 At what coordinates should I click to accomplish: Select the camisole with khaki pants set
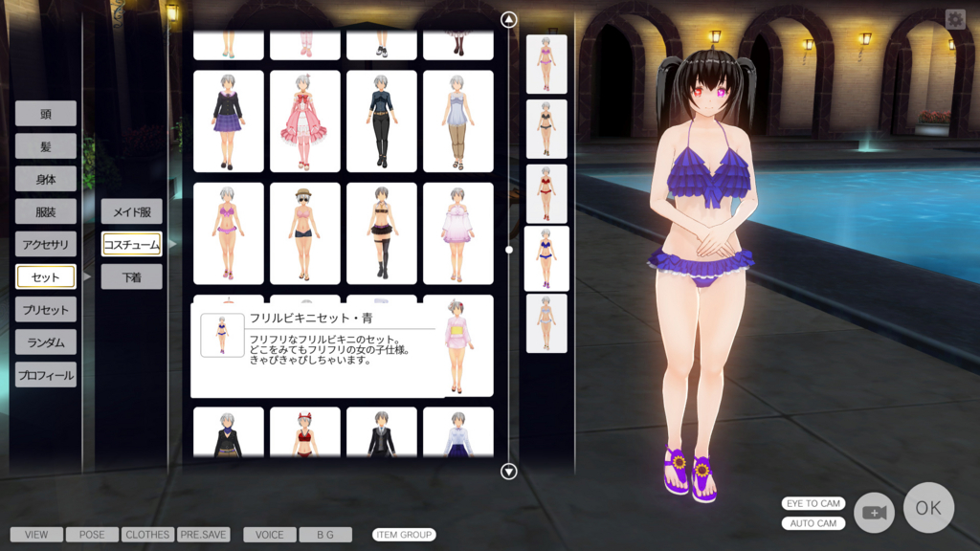(x=458, y=121)
